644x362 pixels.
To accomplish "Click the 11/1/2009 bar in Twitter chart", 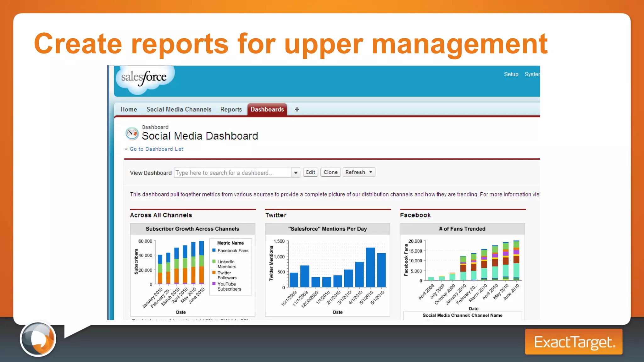I will click(305, 276).
